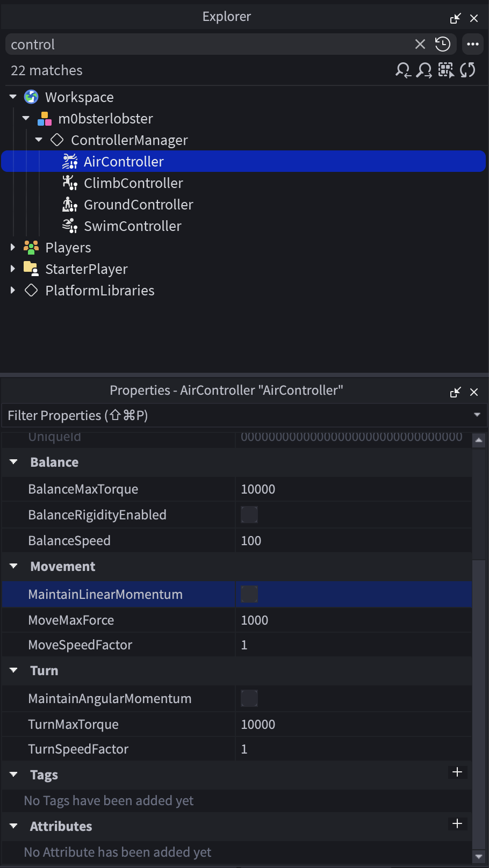Add a new attribute with plus button
The image size is (489, 868).
(457, 823)
